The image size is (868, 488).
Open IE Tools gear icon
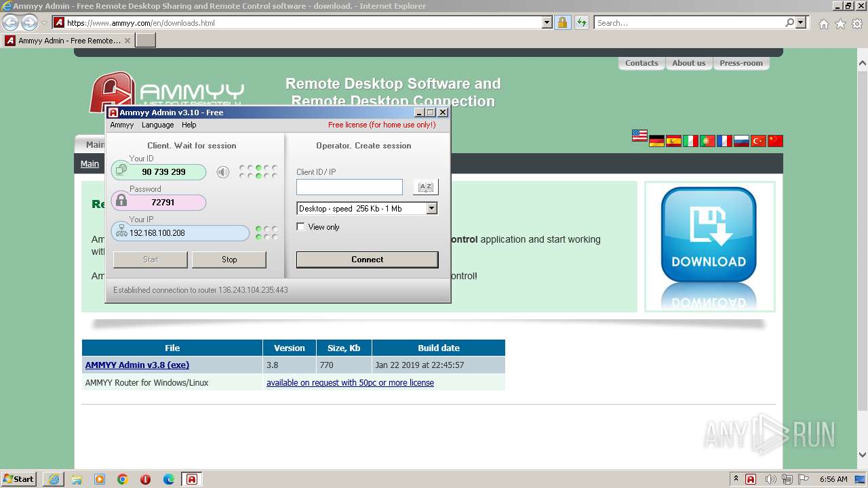click(857, 24)
